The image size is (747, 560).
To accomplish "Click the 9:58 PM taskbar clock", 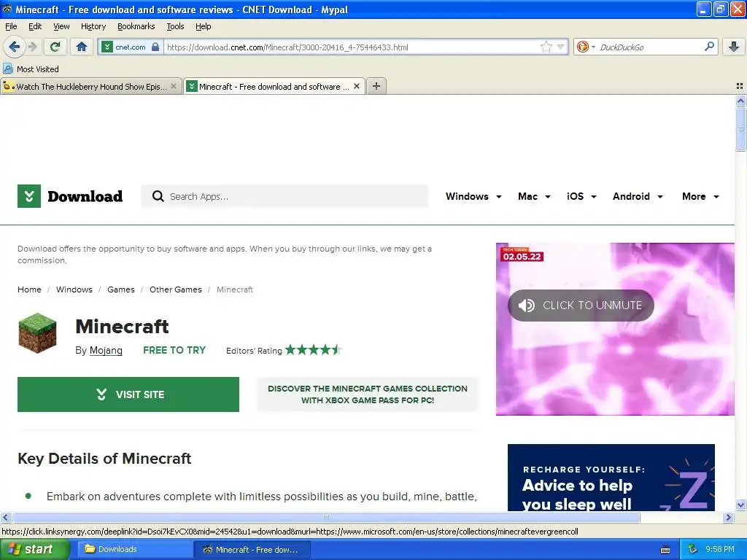I will 720,549.
